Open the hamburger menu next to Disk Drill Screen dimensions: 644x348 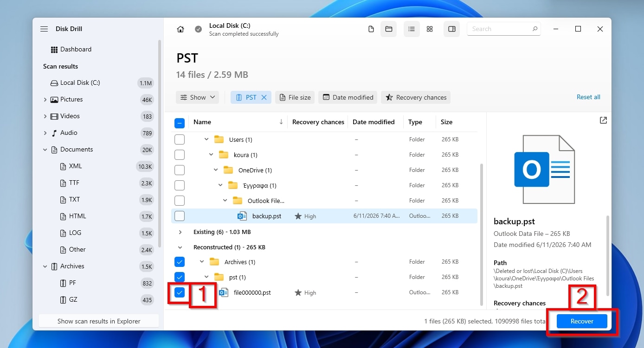click(44, 29)
